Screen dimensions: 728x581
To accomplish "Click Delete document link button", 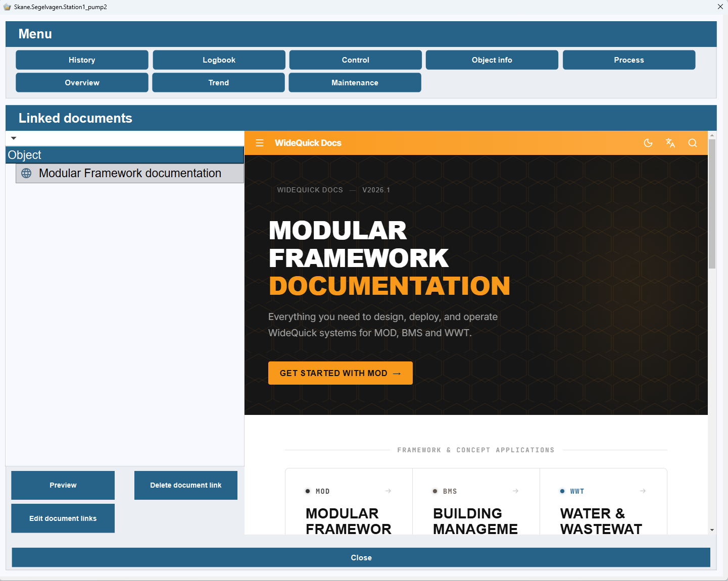I will tap(185, 485).
